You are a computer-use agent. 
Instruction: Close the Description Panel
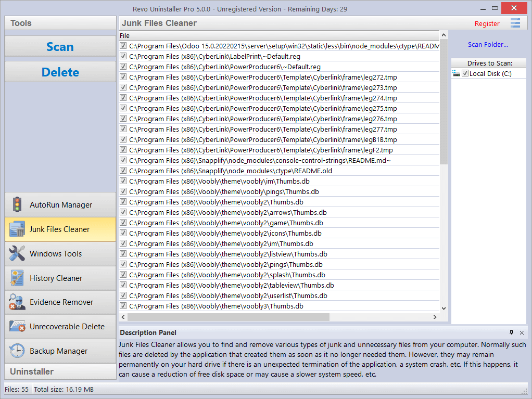[522, 332]
